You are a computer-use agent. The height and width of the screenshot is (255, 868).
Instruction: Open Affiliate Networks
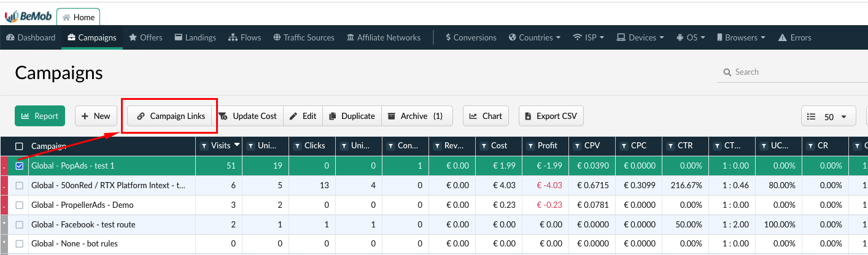pos(384,37)
